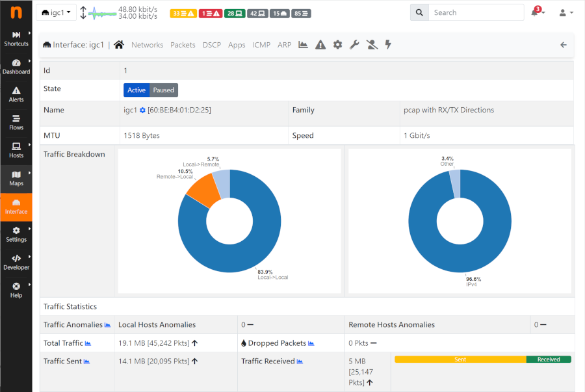
Task: Open the interface Home icon
Action: click(119, 45)
